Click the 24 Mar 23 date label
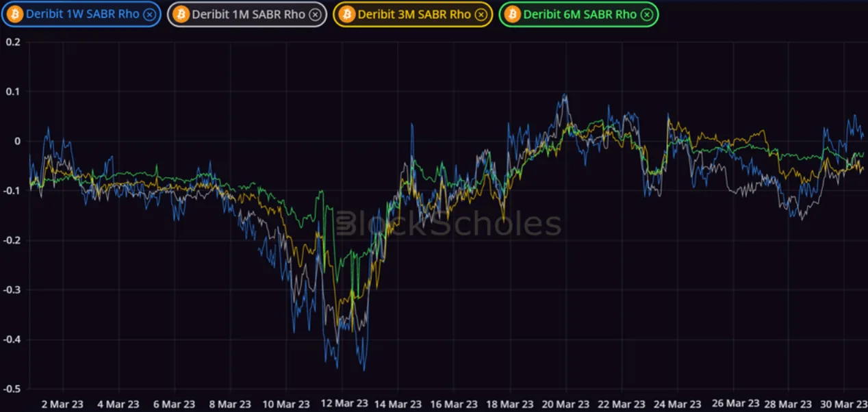This screenshot has width=868, height=412. (x=679, y=404)
